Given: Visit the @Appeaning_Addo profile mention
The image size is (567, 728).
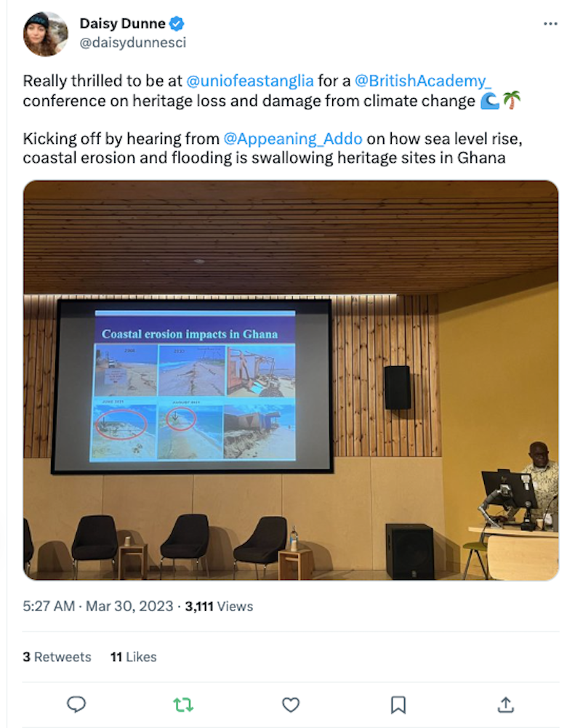Looking at the screenshot, I should click(x=292, y=139).
